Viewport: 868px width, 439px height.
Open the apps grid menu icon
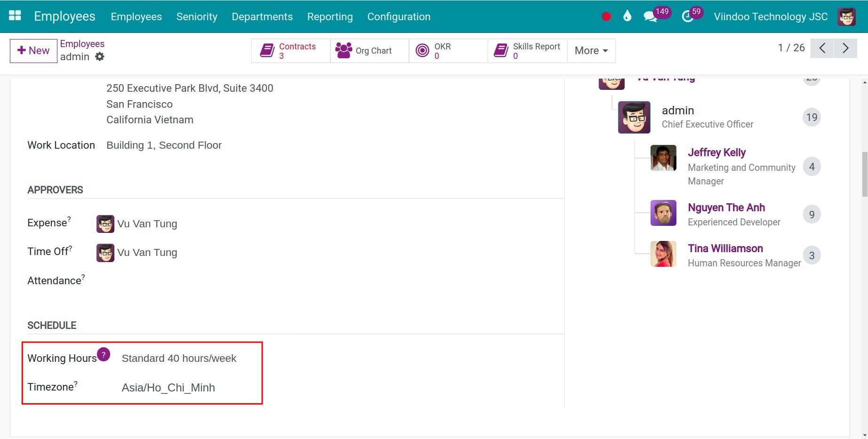(15, 16)
